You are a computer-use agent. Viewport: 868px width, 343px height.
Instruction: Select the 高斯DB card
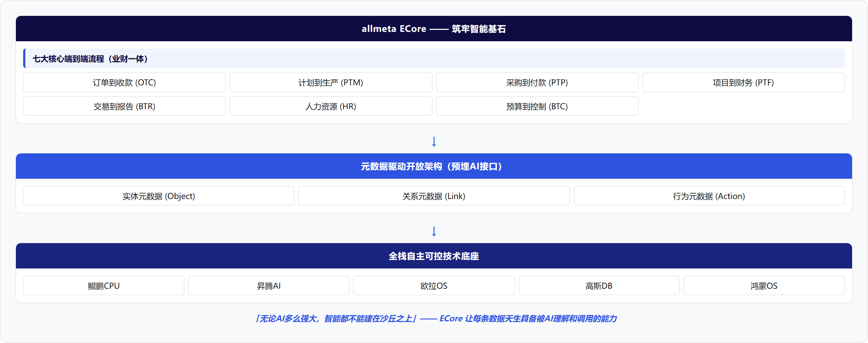[599, 286]
